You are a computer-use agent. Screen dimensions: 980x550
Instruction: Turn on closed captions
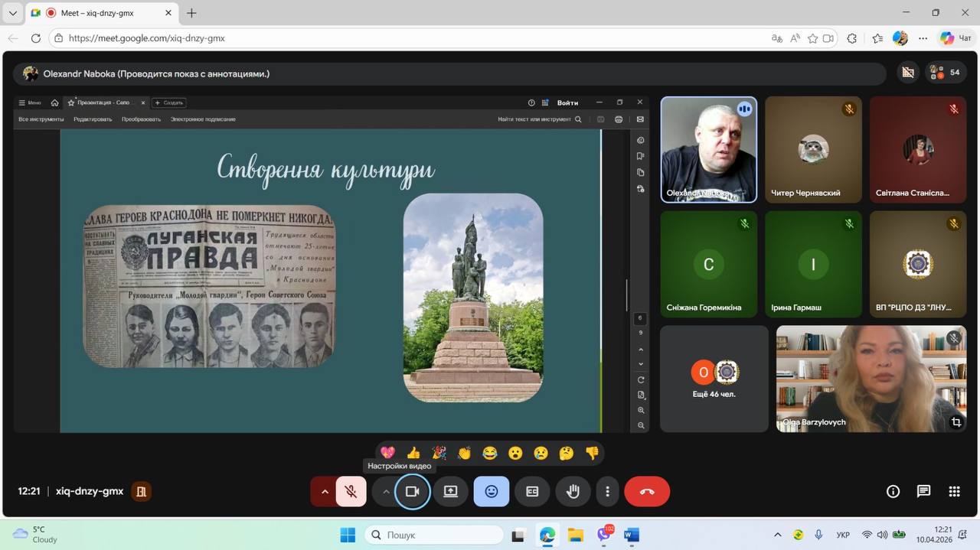pyautogui.click(x=532, y=492)
